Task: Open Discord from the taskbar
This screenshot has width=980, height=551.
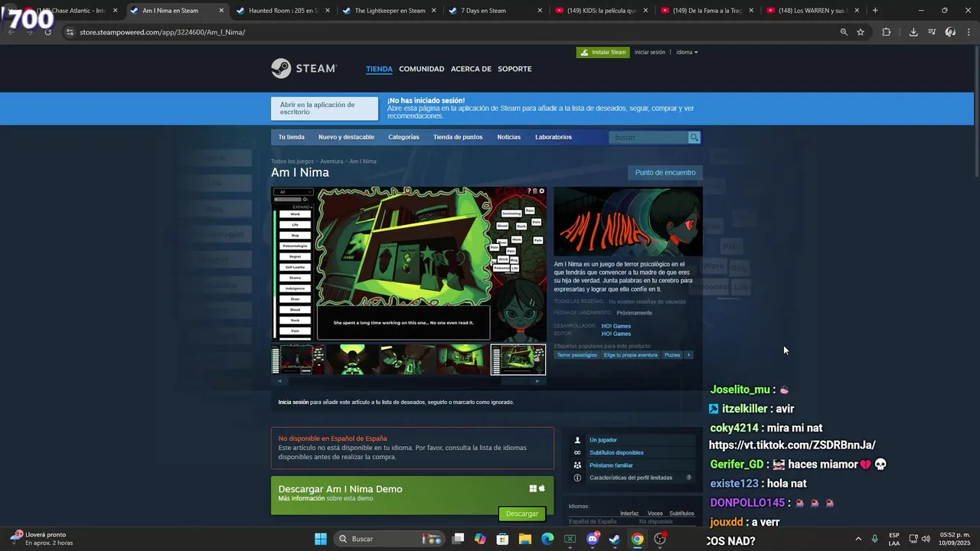Action: point(592,539)
